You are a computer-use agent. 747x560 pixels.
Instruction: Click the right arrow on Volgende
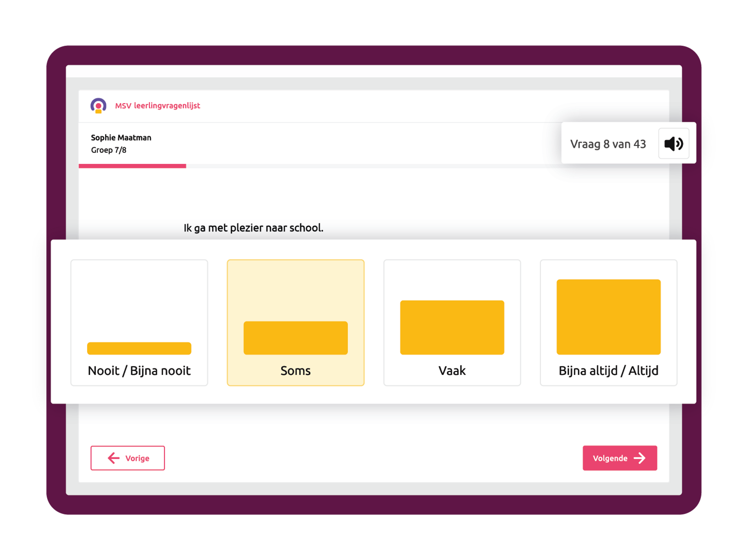[640, 458]
